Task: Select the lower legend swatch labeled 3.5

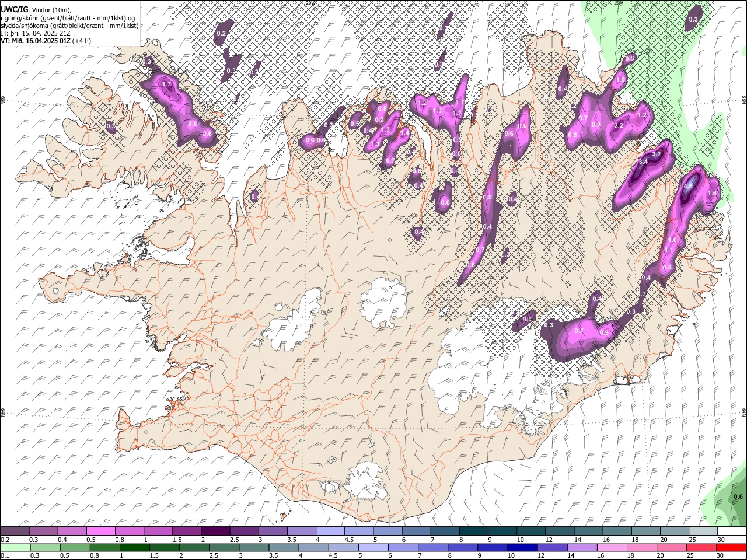Action: 284,547
